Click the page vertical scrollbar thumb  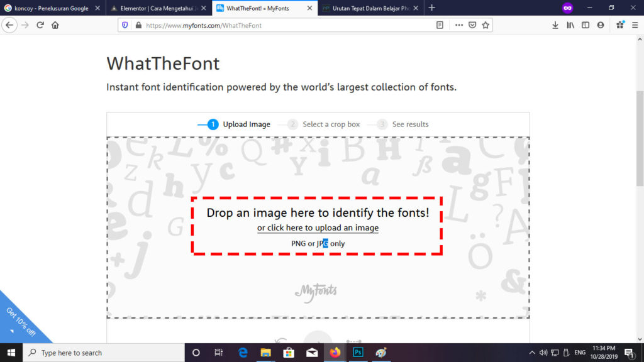(x=640, y=139)
